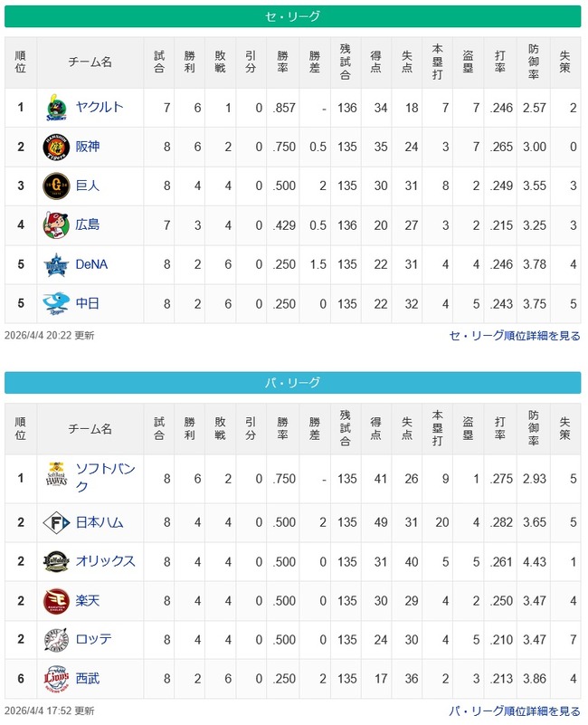Open the 日本ハム team name link

pyautogui.click(x=100, y=522)
